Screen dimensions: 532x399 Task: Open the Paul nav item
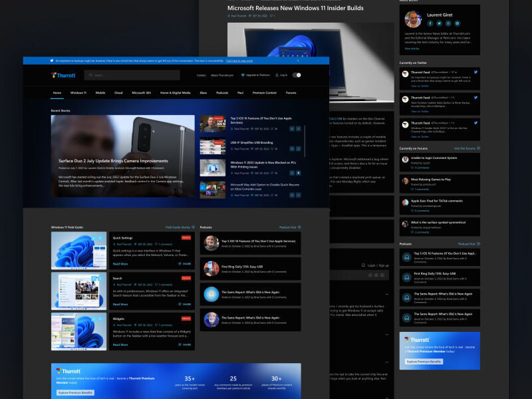pos(240,92)
